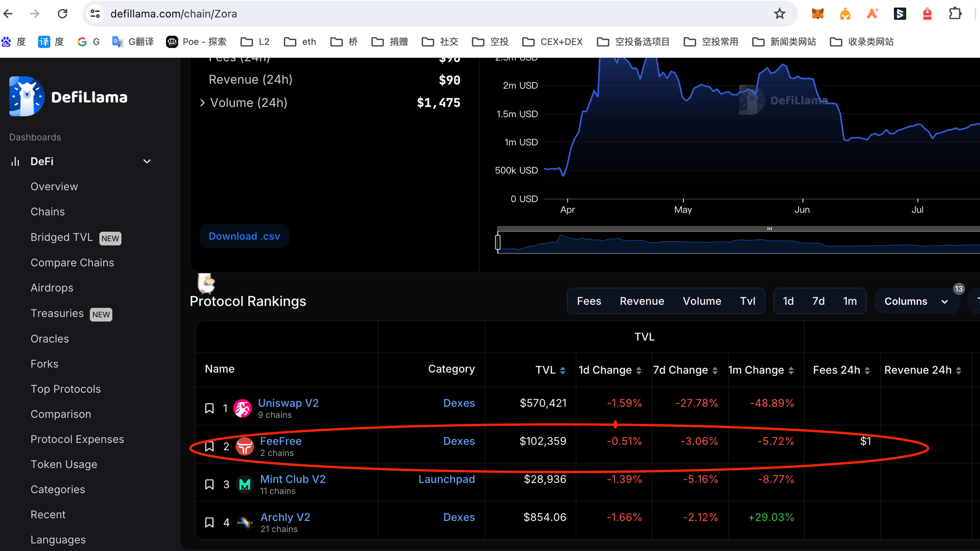Click the DefiLlama logo icon

point(27,96)
